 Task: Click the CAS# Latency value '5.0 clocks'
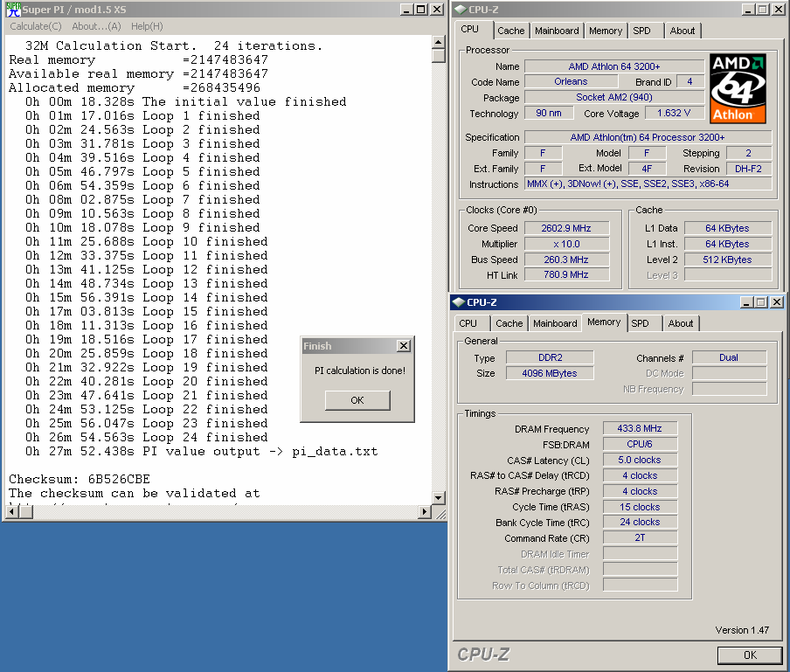640,460
